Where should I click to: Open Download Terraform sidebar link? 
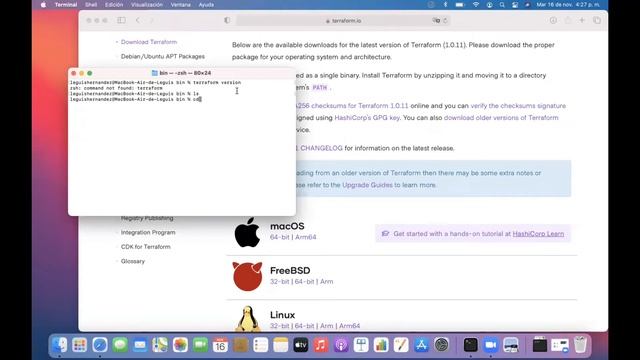[x=149, y=42]
